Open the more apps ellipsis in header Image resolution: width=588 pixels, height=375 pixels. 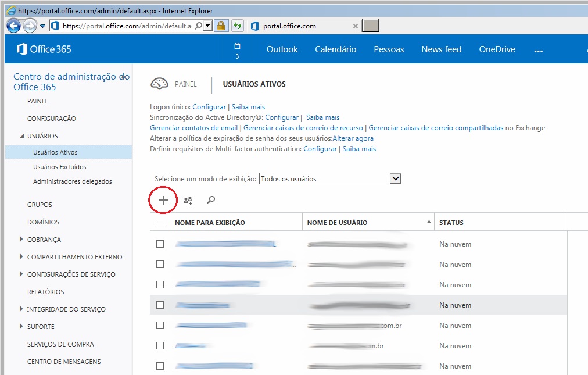coord(539,51)
